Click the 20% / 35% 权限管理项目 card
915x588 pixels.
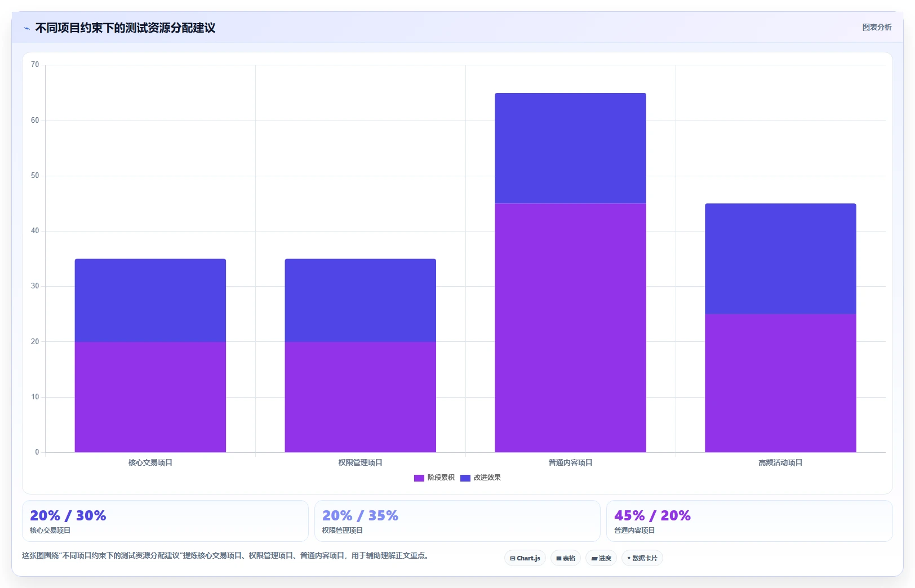[457, 521]
